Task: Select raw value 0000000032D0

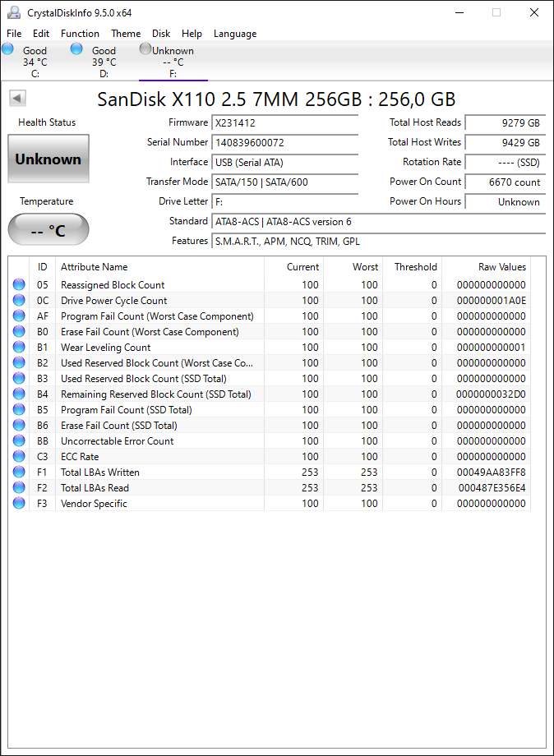Action: 491,394
